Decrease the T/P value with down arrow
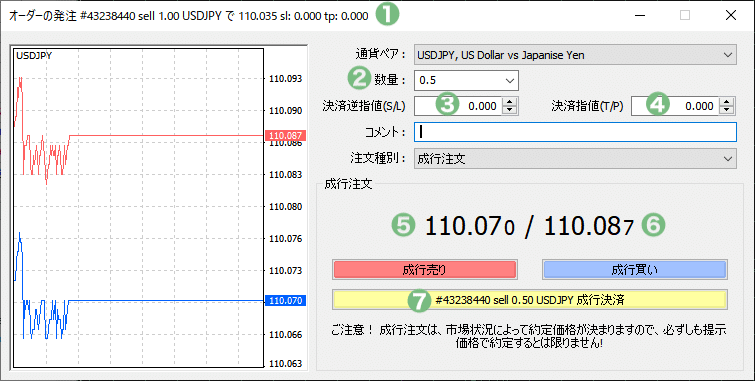The image size is (755, 381). (727, 110)
